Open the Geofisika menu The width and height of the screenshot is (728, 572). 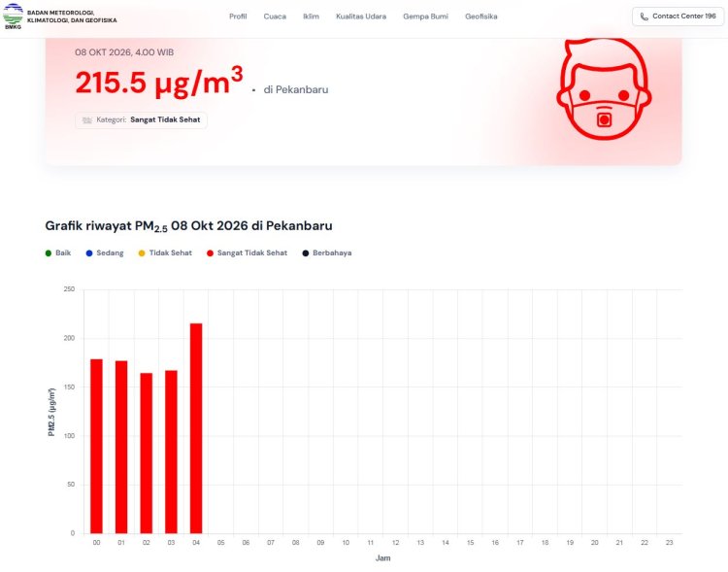[481, 17]
